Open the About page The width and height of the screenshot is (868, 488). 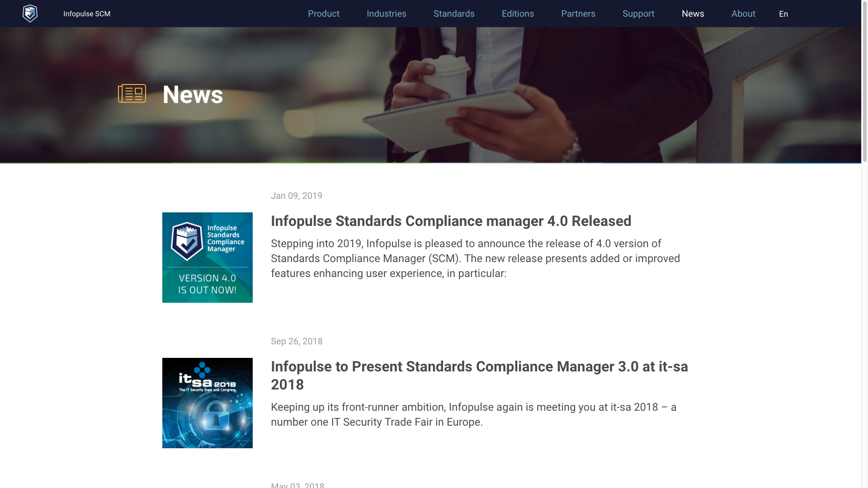(743, 14)
